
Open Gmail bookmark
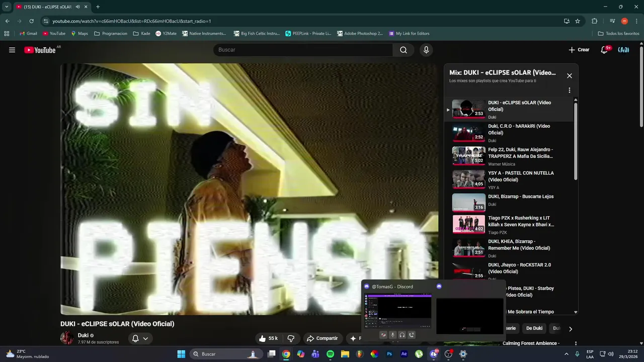click(x=28, y=34)
